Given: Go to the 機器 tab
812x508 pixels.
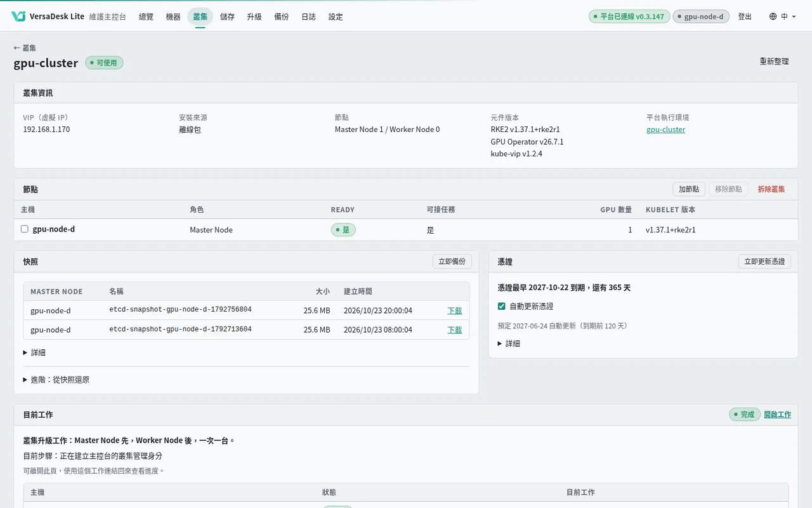Looking at the screenshot, I should tap(173, 17).
